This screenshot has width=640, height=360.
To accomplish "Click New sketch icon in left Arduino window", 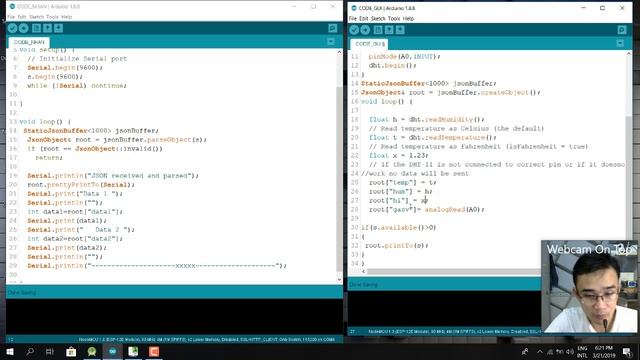I will [36, 28].
